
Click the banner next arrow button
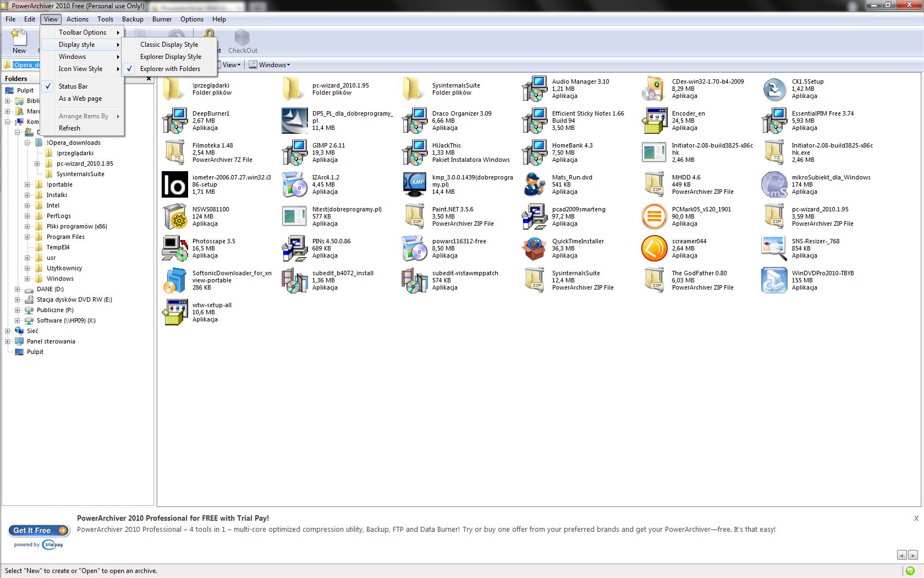913,555
